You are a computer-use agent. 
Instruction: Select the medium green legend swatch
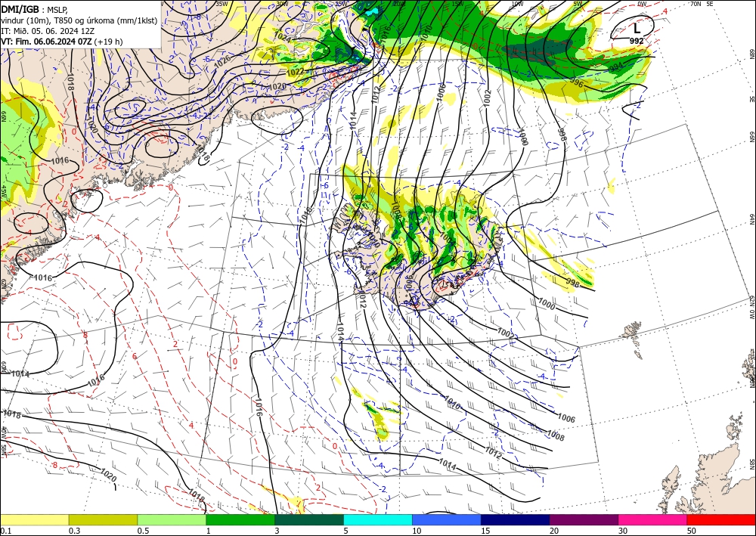240,519
